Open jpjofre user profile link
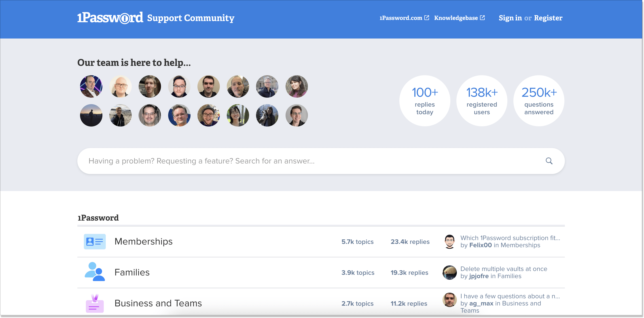 pyautogui.click(x=479, y=276)
